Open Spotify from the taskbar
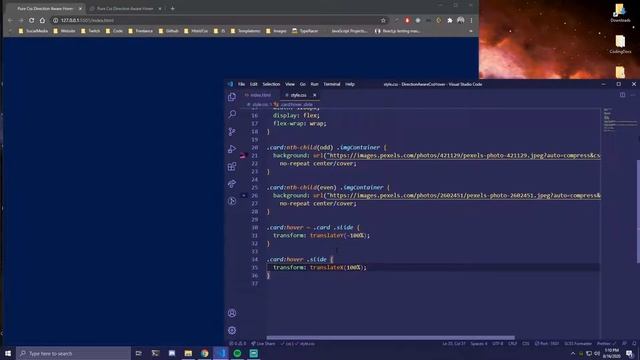 point(237,353)
